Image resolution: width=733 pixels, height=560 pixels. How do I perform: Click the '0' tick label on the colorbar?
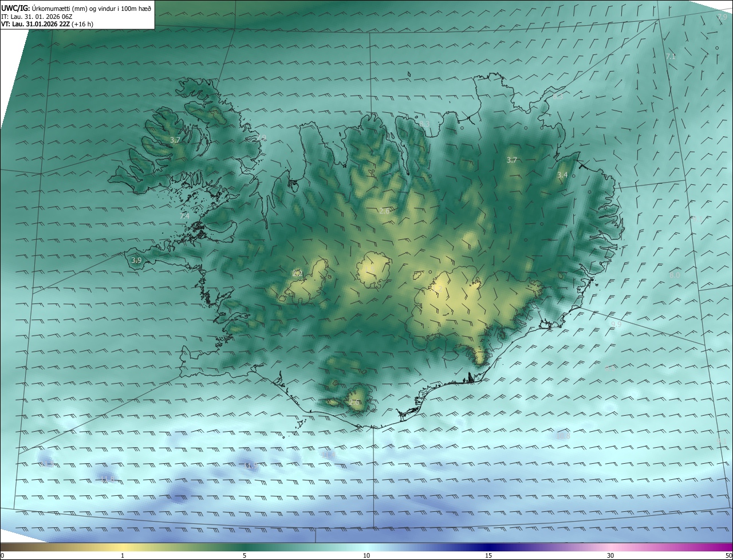point(2,555)
